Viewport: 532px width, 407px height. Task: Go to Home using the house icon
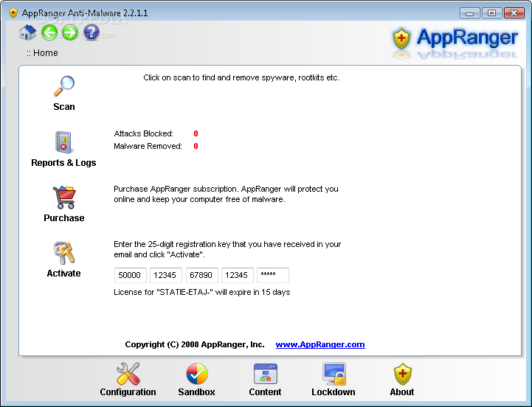(28, 33)
